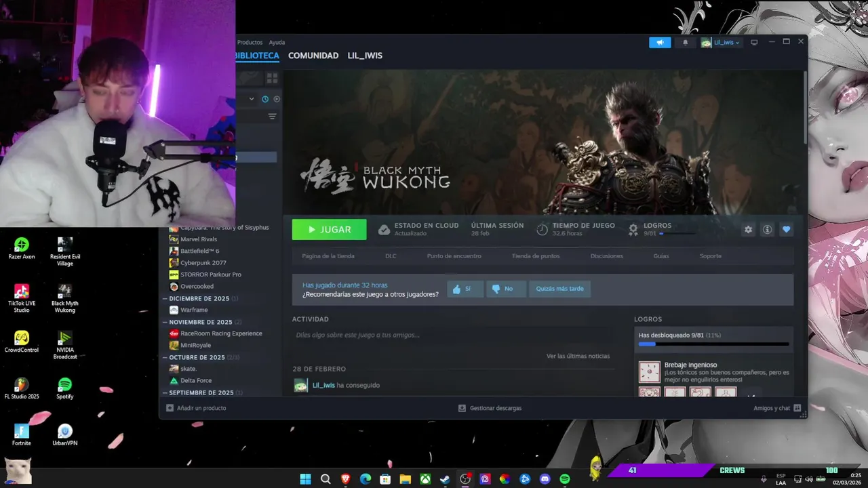Click the Estado en Cloud cloud icon
The image size is (868, 488).
click(x=384, y=230)
